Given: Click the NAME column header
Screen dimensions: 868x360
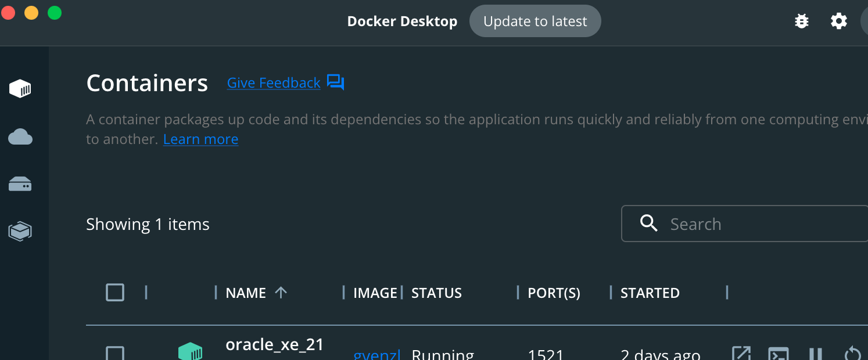Looking at the screenshot, I should pyautogui.click(x=246, y=293).
